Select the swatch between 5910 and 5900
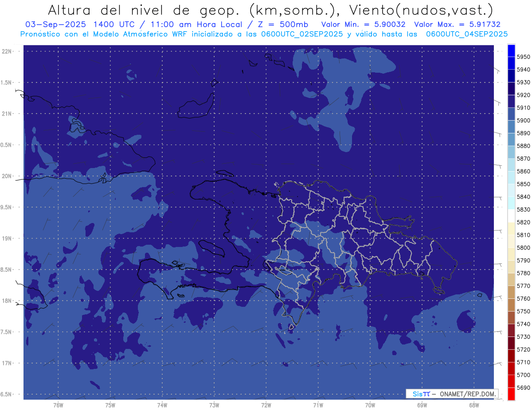This screenshot has height=411, width=532. tap(511, 114)
